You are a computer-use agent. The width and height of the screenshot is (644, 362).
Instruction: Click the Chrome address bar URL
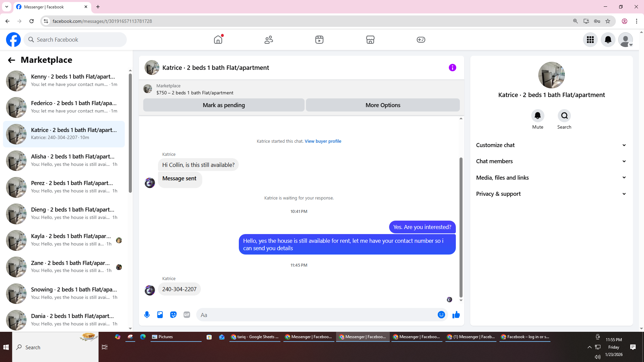click(102, 21)
